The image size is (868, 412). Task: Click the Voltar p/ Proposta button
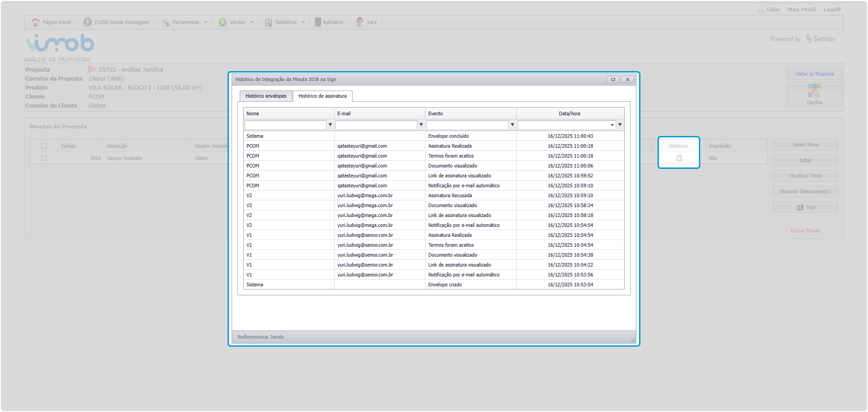(814, 74)
